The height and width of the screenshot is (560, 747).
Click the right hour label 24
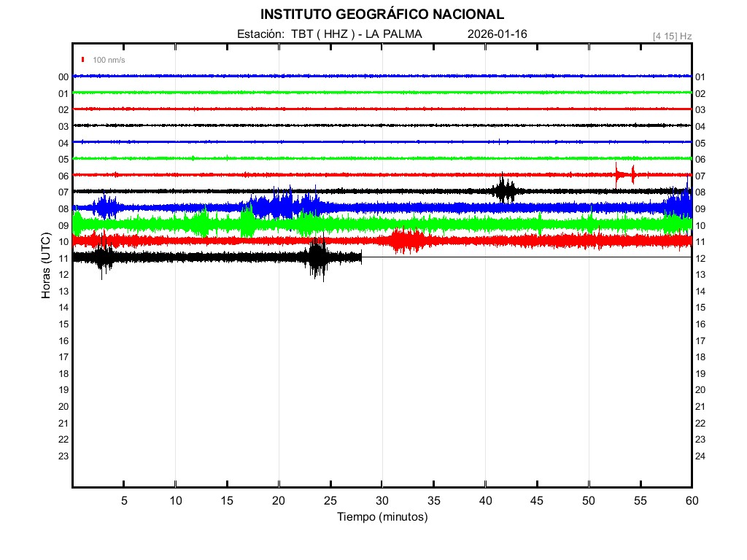pos(700,456)
